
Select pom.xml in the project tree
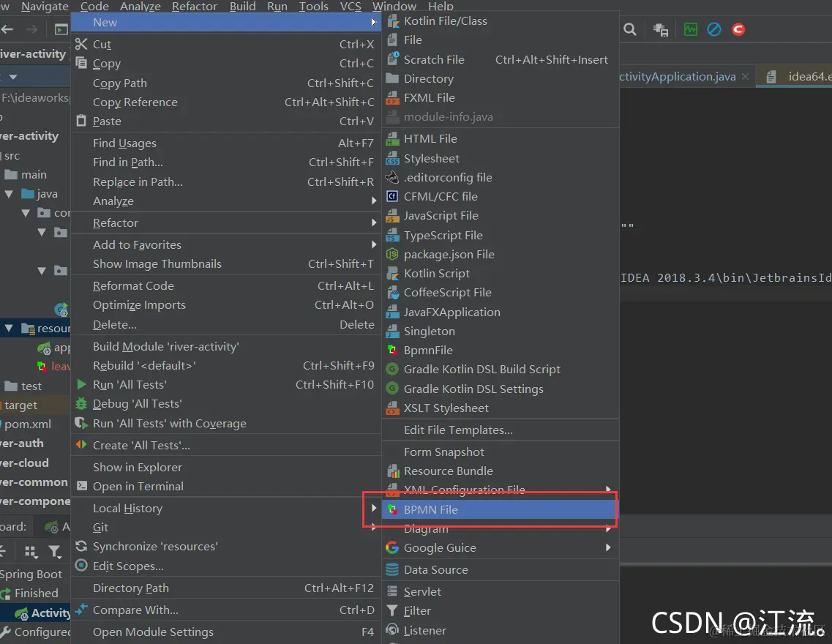coord(28,424)
